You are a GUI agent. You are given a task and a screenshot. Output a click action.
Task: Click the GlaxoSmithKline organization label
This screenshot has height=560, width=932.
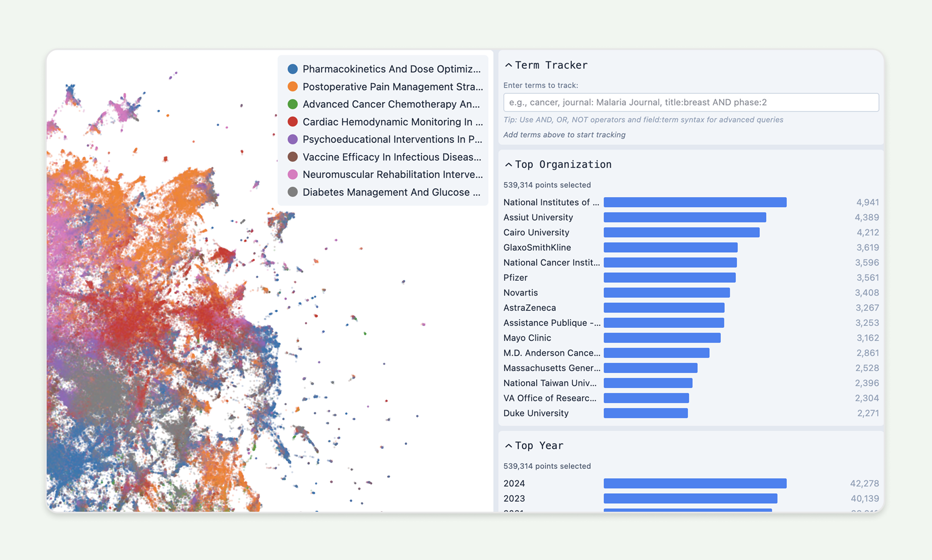537,247
